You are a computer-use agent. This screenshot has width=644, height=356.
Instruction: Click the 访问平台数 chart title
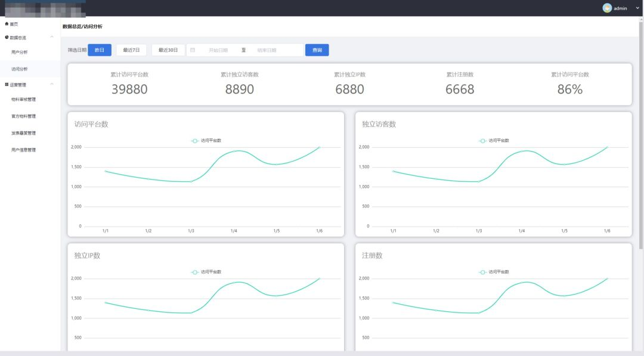pos(91,124)
